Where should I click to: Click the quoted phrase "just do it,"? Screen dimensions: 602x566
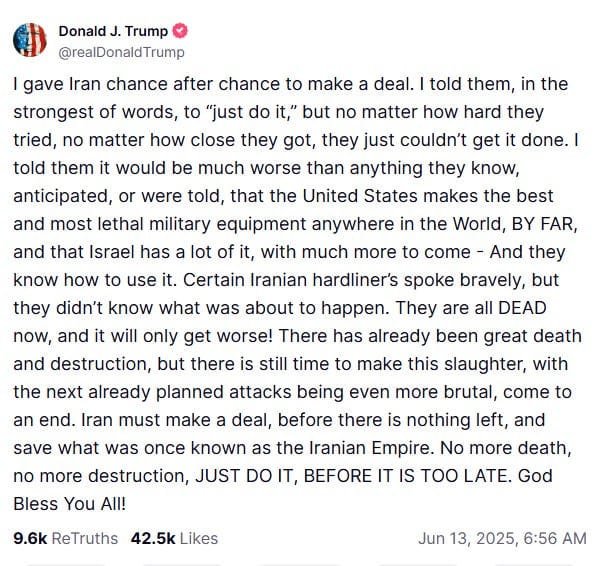(x=218, y=110)
